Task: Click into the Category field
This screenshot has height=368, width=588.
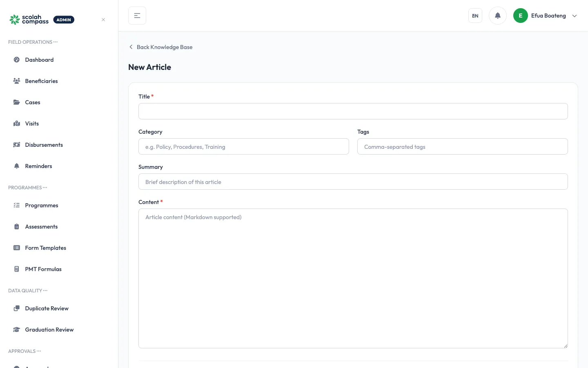Action: click(243, 146)
